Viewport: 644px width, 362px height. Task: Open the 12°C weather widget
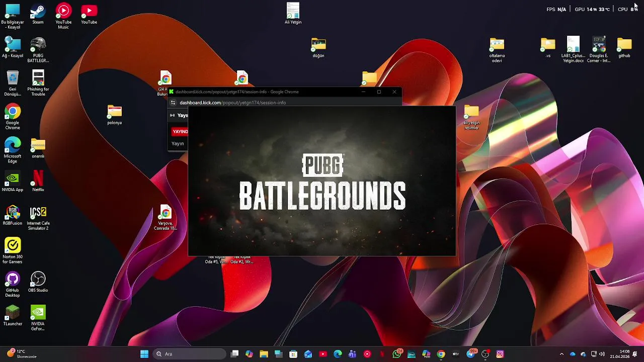tap(21, 354)
